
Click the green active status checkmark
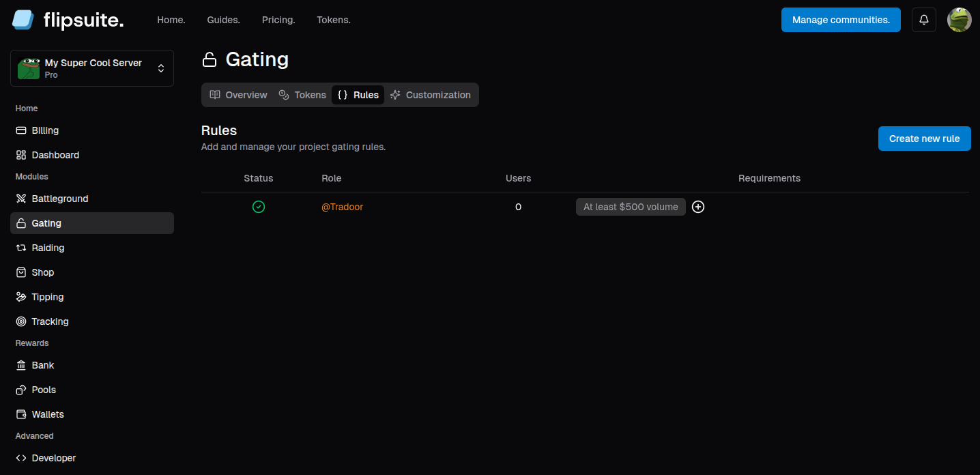[x=259, y=207]
